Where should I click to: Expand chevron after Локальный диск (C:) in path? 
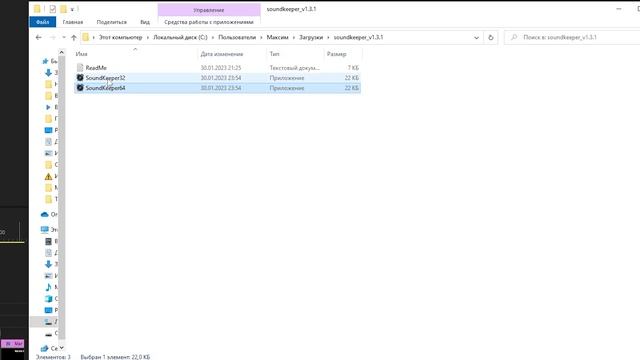(x=213, y=38)
